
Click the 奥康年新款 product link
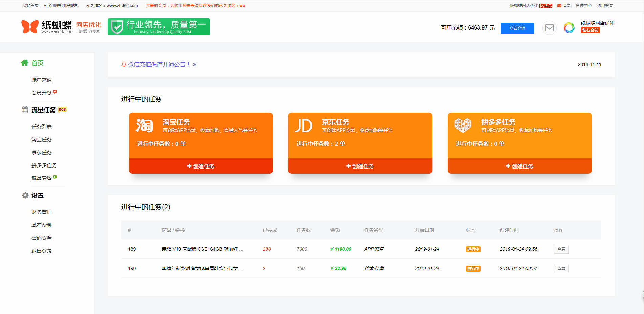click(x=202, y=268)
